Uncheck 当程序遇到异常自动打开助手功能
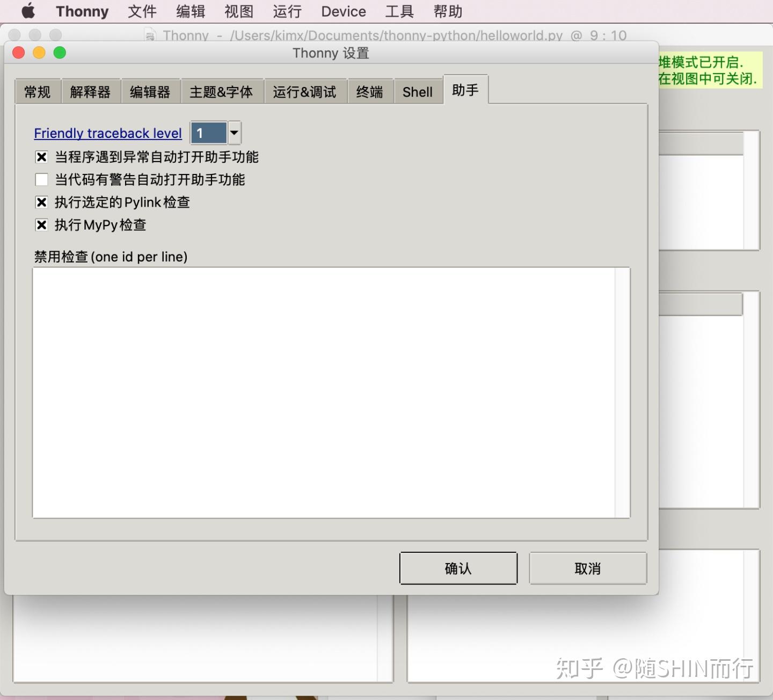This screenshot has width=773, height=700. pyautogui.click(x=41, y=157)
